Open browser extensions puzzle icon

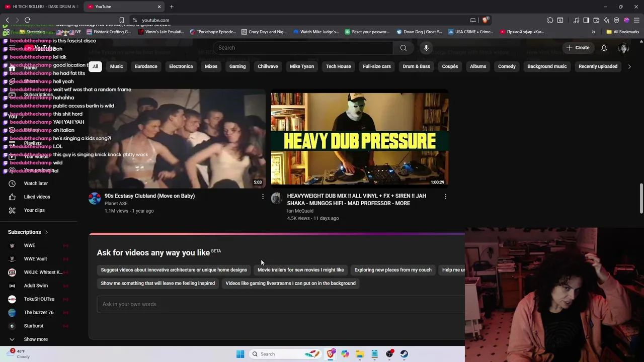tap(550, 20)
